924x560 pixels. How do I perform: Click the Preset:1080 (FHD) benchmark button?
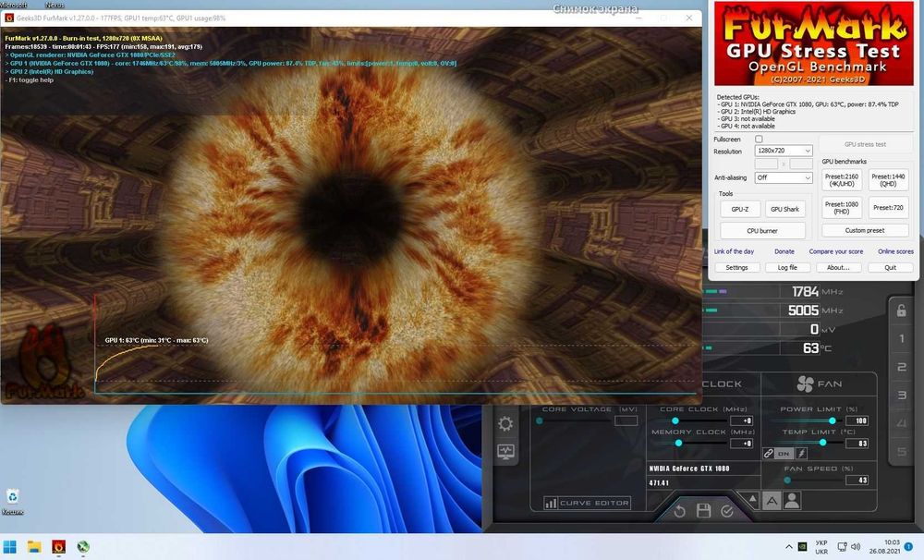[842, 208]
